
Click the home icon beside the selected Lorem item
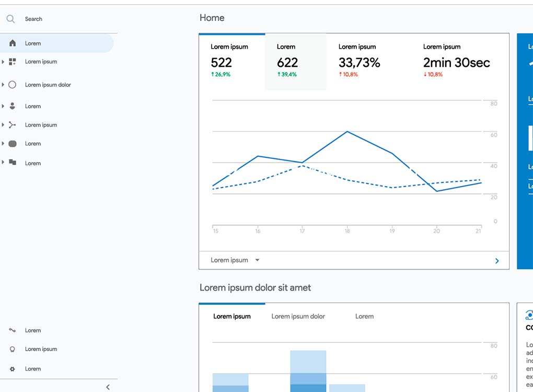pyautogui.click(x=13, y=43)
